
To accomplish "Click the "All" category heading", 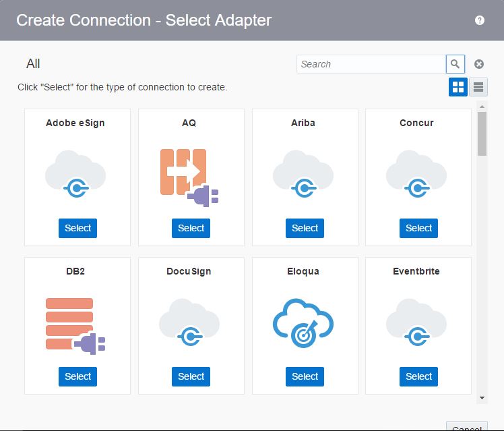I will coord(33,63).
